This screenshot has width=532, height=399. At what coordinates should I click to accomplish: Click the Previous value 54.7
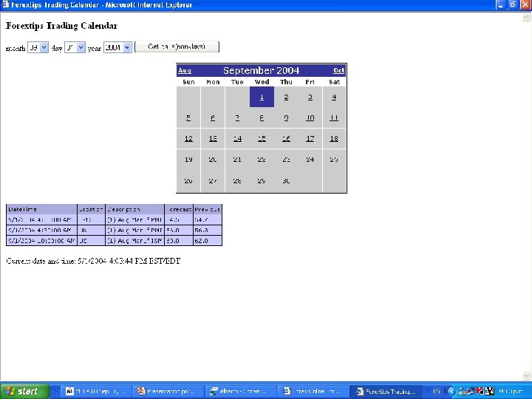[201, 220]
